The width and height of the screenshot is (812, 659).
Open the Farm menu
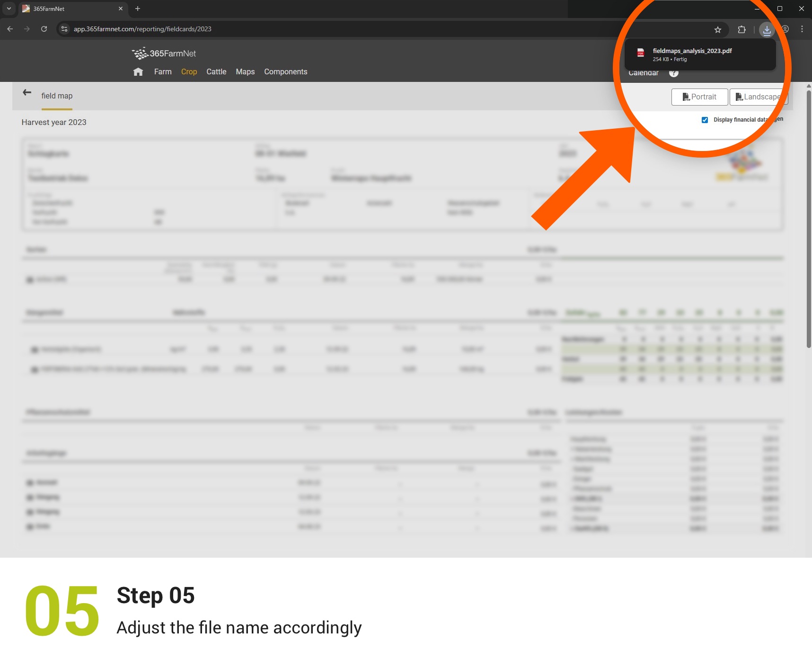pos(163,72)
